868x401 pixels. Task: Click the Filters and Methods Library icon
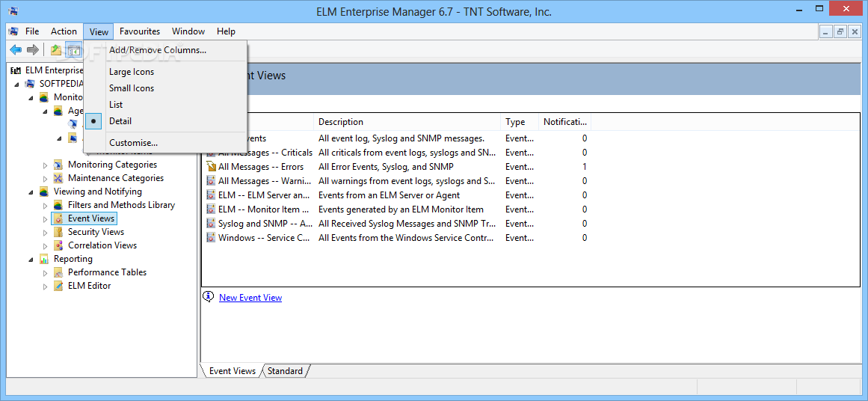[x=58, y=205]
